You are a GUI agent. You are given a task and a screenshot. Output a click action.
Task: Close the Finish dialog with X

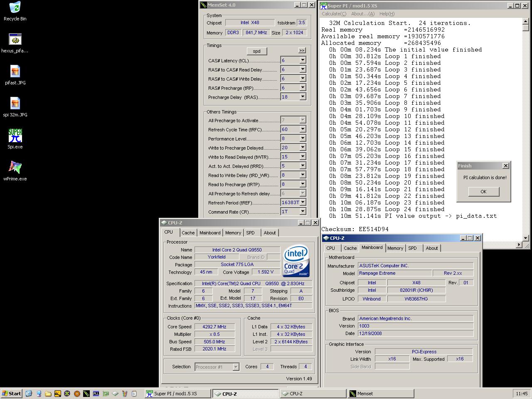(506, 165)
